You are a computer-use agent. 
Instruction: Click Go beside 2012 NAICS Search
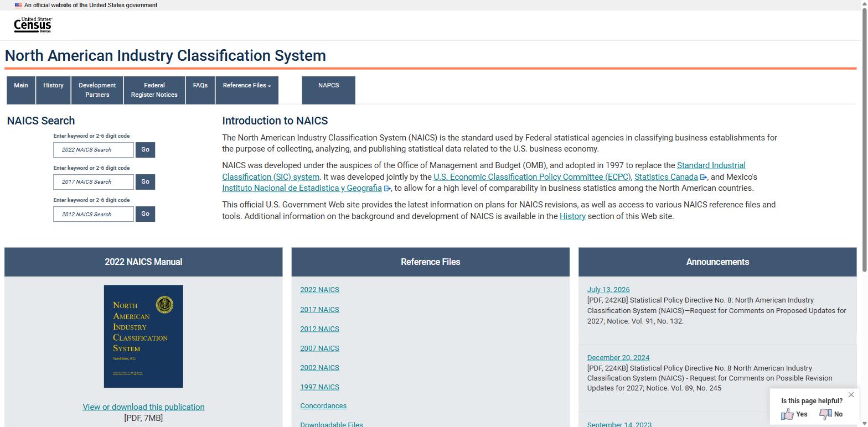click(x=145, y=214)
